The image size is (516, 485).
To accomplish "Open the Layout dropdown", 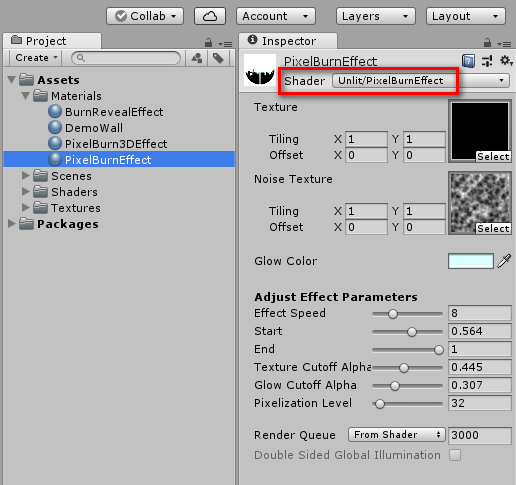I will click(x=466, y=16).
